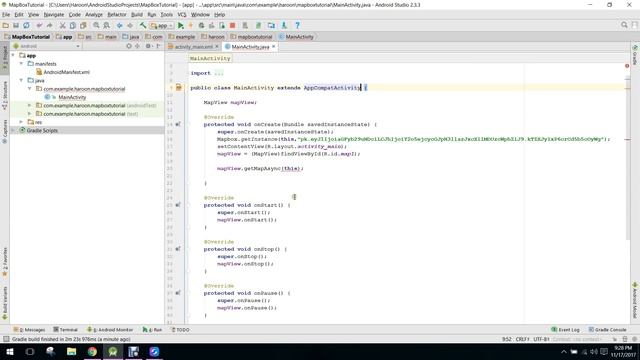Click the MainActivity breadcrumb in the navigation bar
Viewport: 640px width, 360px height.
click(x=296, y=37)
